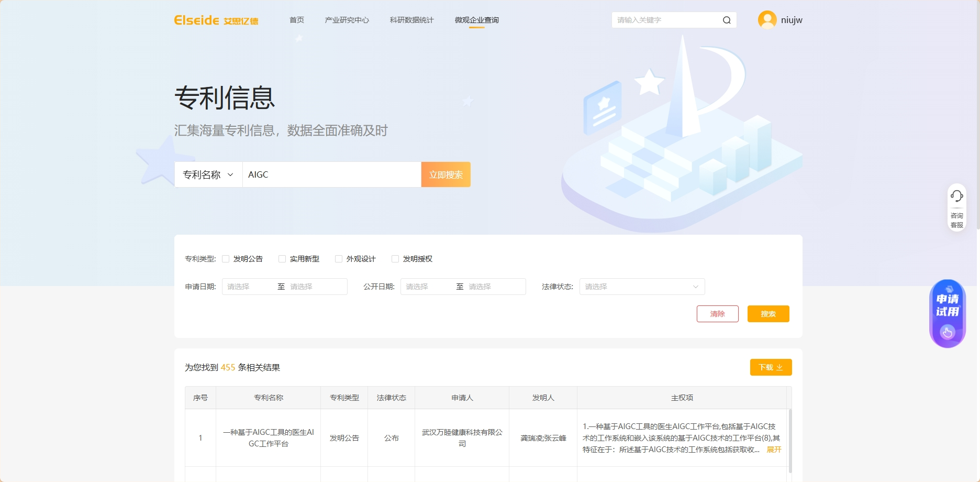
Task: Toggle the 实用新型 checkbox
Action: click(x=282, y=259)
